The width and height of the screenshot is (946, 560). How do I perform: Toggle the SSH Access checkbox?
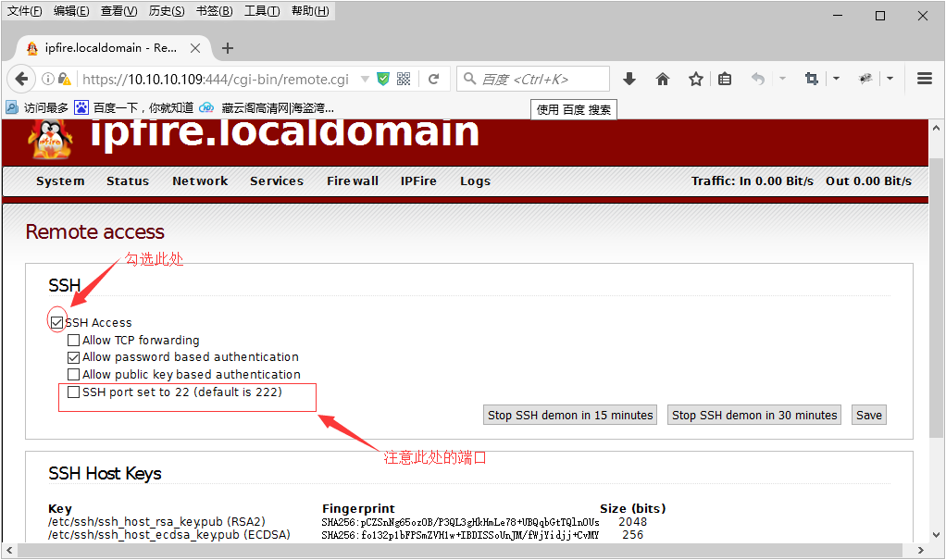click(57, 323)
